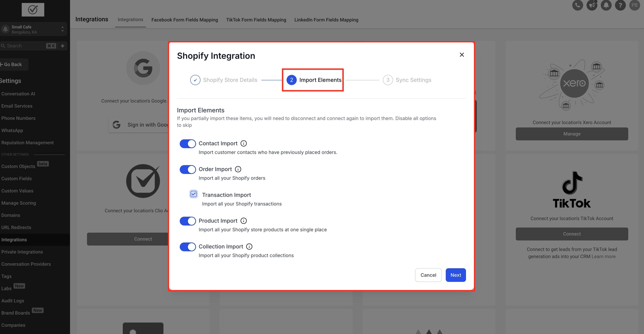The height and width of the screenshot is (334, 644).
Task: Switch off the Collection Import toggle
Action: click(188, 247)
